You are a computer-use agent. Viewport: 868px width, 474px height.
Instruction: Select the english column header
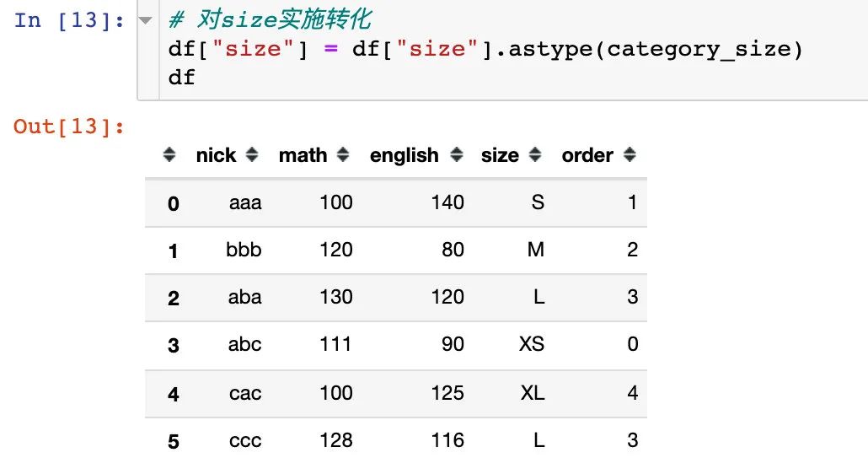click(405, 155)
